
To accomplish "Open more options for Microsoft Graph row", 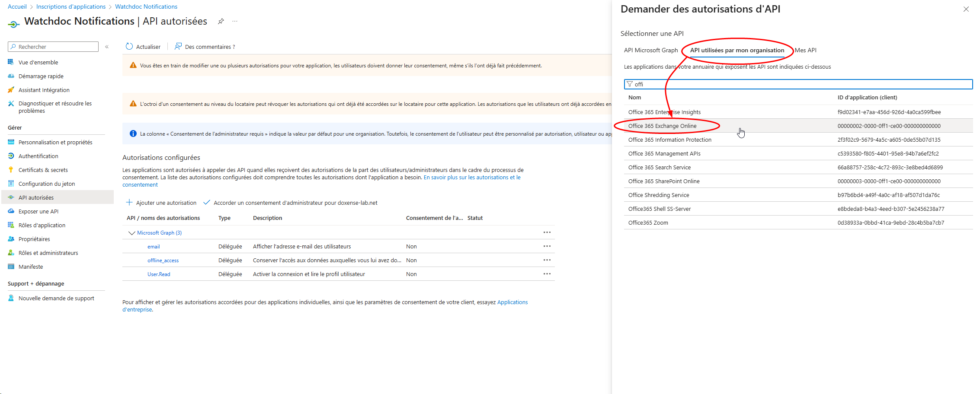I will point(547,232).
